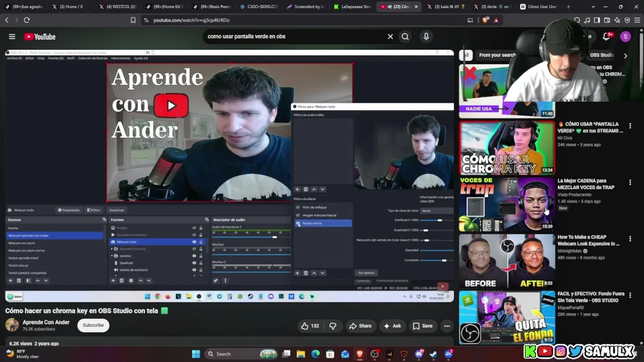Switch to the WESTCOL X tab
This screenshot has width=644, height=362.
click(x=117, y=7)
